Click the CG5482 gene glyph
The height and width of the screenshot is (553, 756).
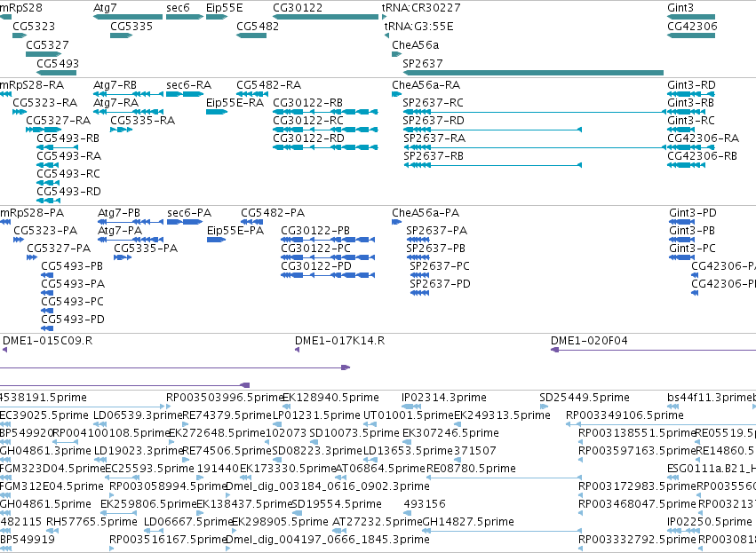(x=251, y=36)
